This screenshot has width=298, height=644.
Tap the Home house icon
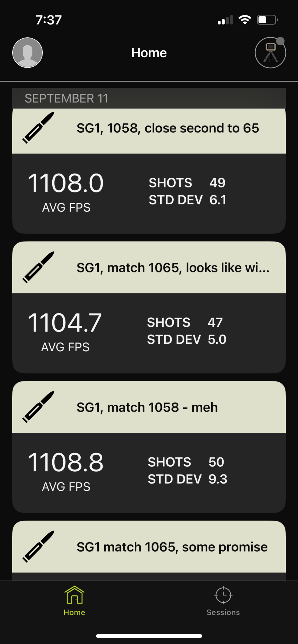pos(74,595)
